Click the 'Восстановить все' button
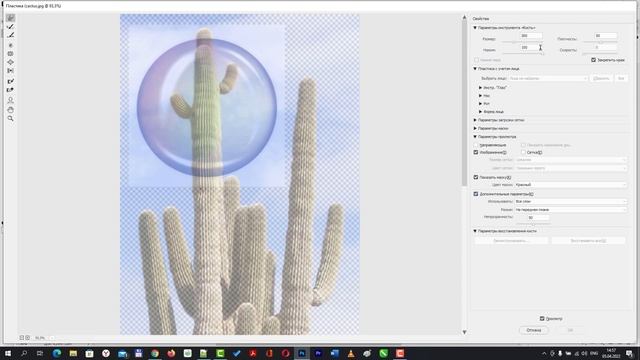Image resolution: width=640 pixels, height=360 pixels. pos(588,241)
